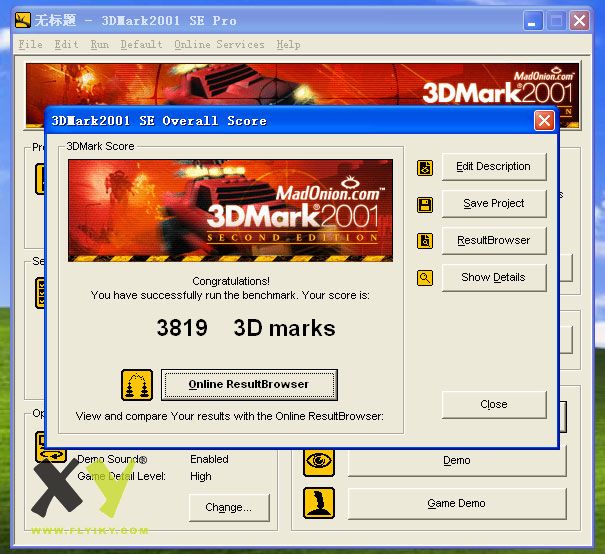Click the Online ResultBrowser trees icon
Image resolution: width=605 pixels, height=554 pixels.
pos(137,385)
